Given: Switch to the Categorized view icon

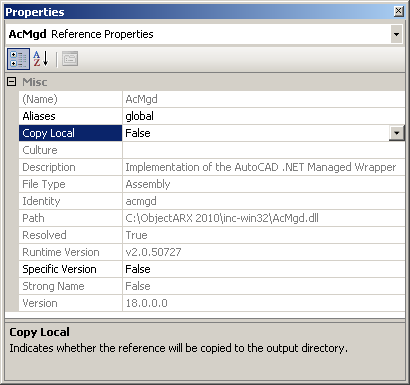Looking at the screenshot, I should point(18,59).
